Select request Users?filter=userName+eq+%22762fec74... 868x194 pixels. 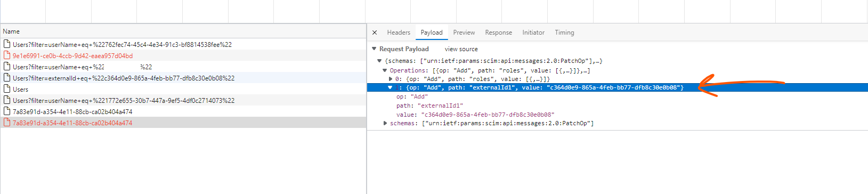pyautogui.click(x=183, y=44)
